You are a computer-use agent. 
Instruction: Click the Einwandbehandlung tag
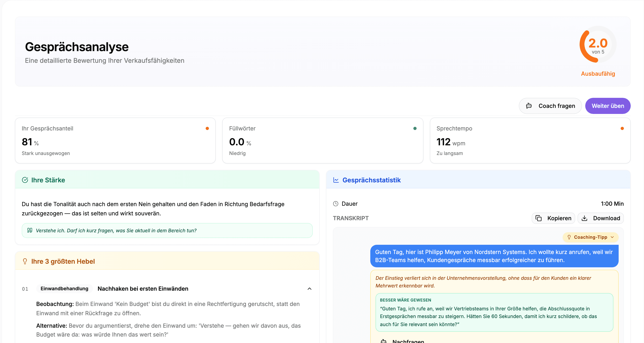64,288
